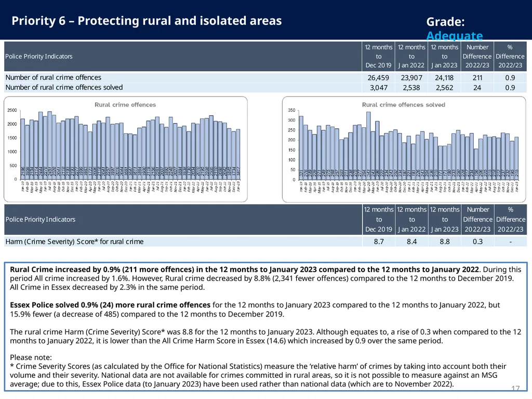The image size is (532, 399).
Task: Click 0.9 in the rural crime offences row
Action: click(510, 78)
